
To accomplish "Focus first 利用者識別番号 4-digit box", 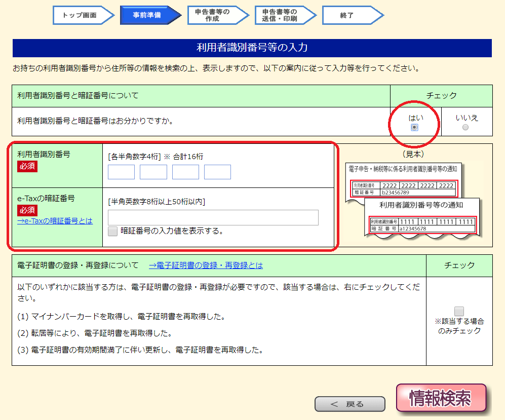I will tap(121, 172).
